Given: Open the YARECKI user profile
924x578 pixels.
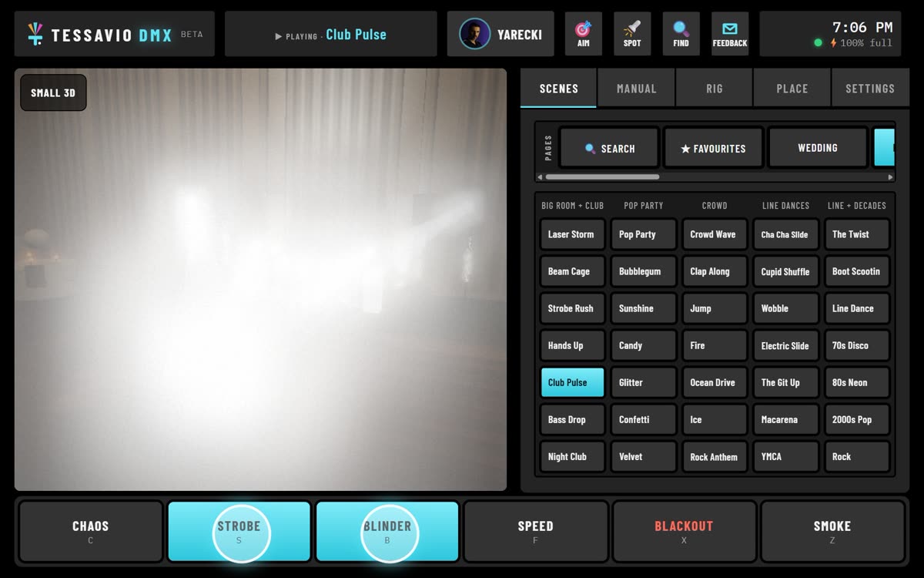Looking at the screenshot, I should (500, 34).
